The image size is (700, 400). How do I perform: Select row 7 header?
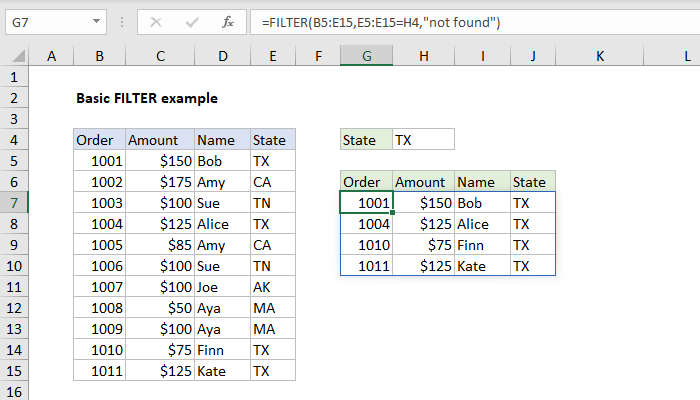pos(14,203)
